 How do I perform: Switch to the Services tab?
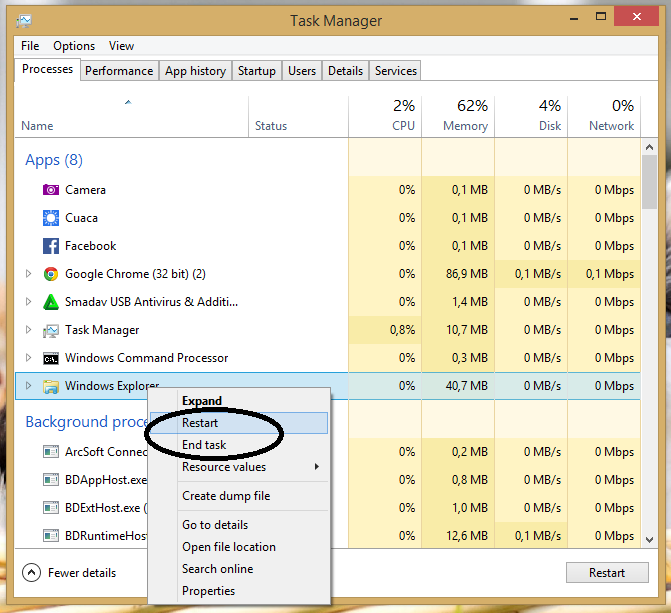click(x=396, y=71)
